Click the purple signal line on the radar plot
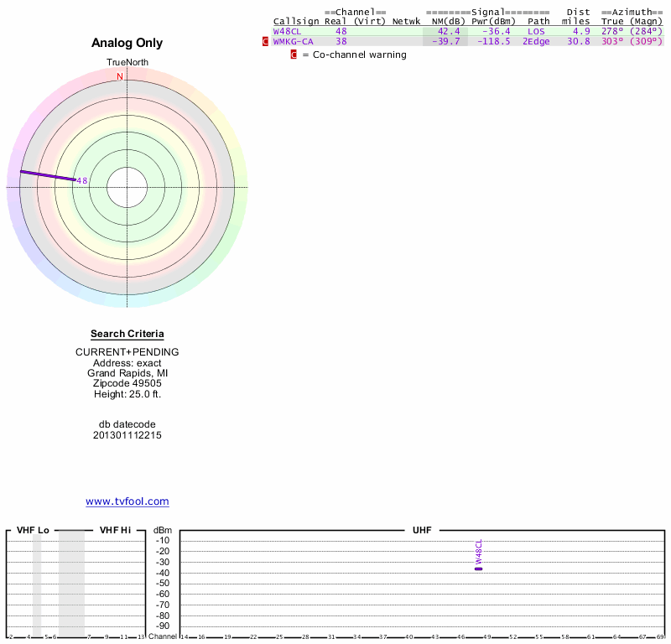The image size is (671, 644). click(47, 175)
